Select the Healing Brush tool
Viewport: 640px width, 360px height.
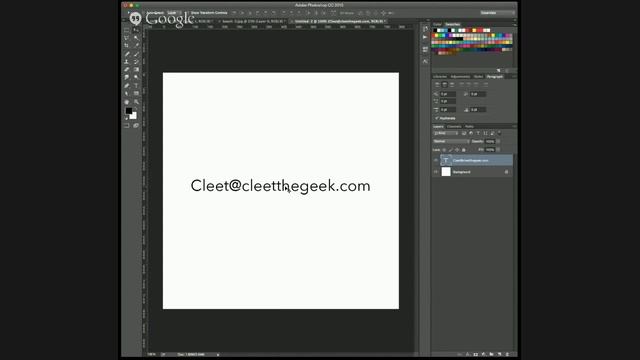pyautogui.click(x=127, y=54)
